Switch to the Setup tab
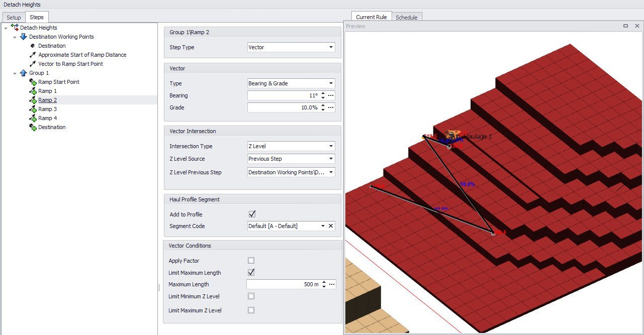Image resolution: width=644 pixels, height=335 pixels. click(x=14, y=18)
